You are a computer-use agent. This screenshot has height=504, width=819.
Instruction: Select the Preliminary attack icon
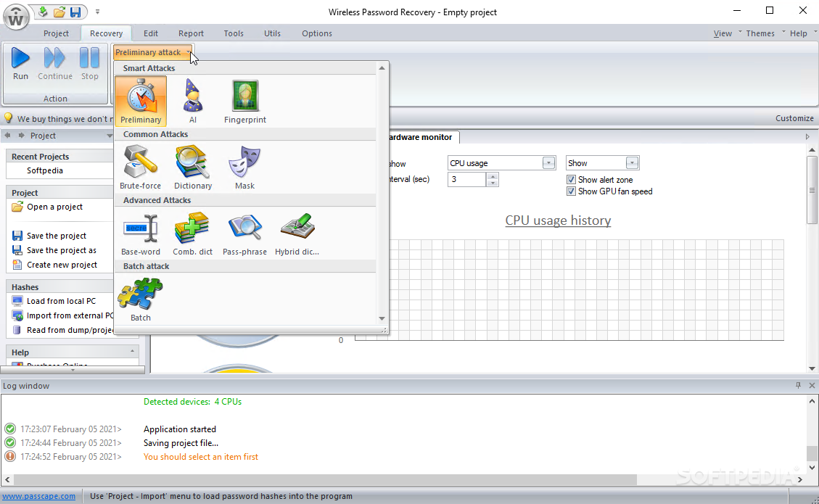(141, 101)
